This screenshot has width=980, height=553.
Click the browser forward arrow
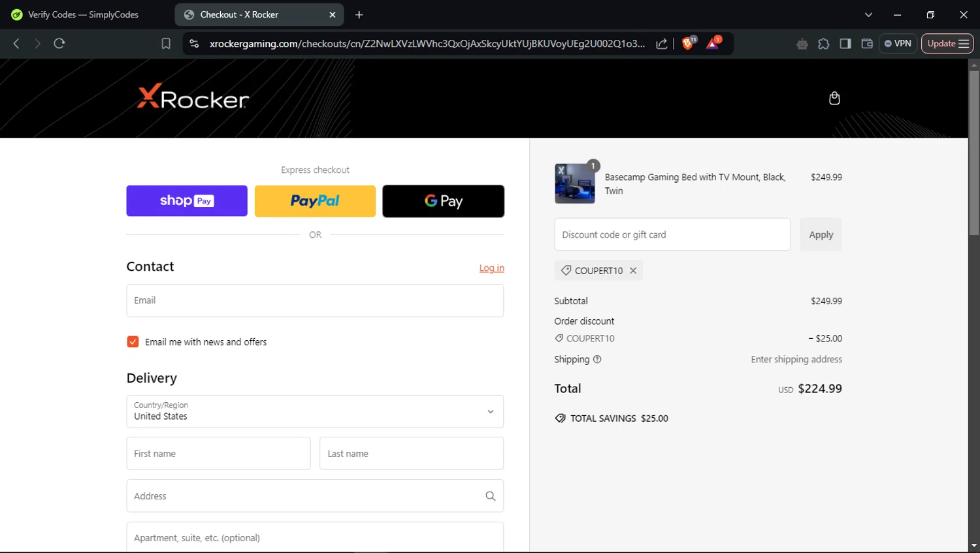[37, 44]
